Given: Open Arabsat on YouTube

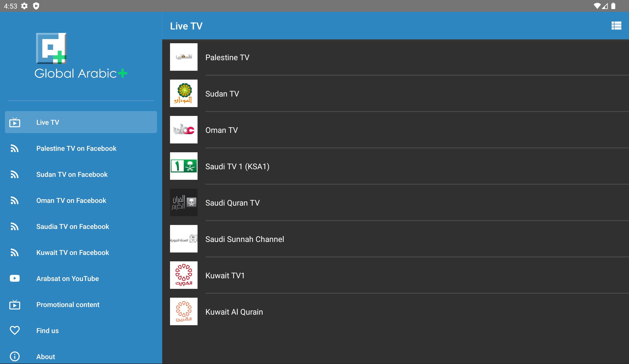Looking at the screenshot, I should [x=81, y=279].
